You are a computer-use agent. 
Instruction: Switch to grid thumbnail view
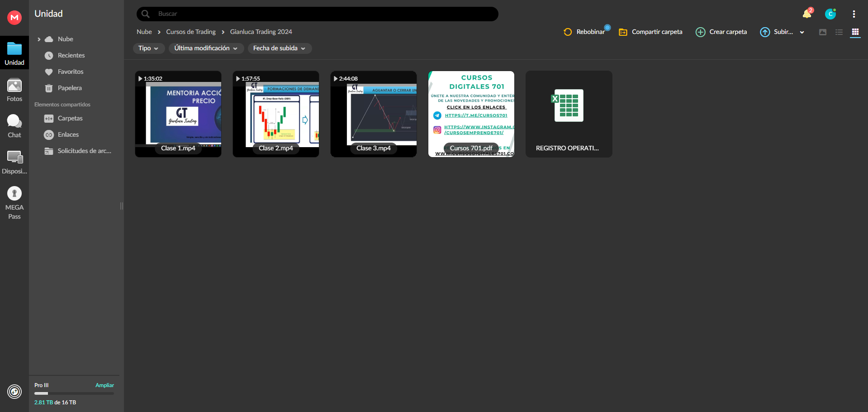tap(855, 32)
